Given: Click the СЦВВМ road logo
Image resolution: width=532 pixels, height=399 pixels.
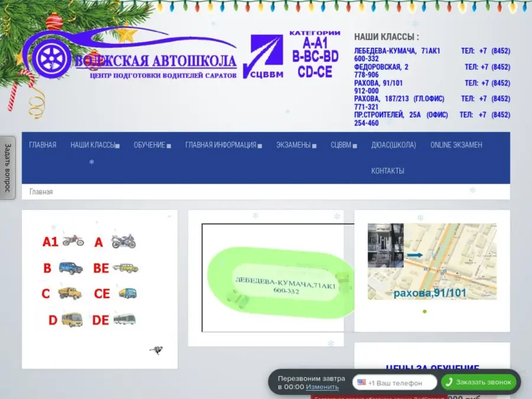Looking at the screenshot, I should [267, 56].
